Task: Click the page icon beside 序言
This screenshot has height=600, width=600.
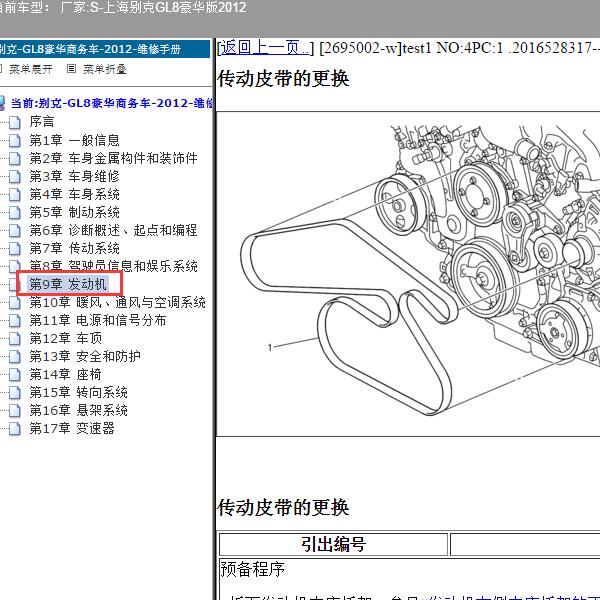Action: coord(15,122)
